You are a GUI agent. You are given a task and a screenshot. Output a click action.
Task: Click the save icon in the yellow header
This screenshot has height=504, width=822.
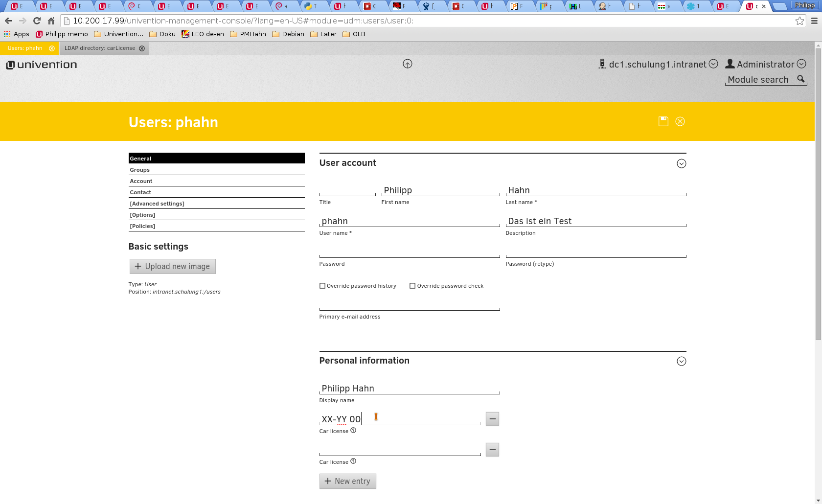663,121
